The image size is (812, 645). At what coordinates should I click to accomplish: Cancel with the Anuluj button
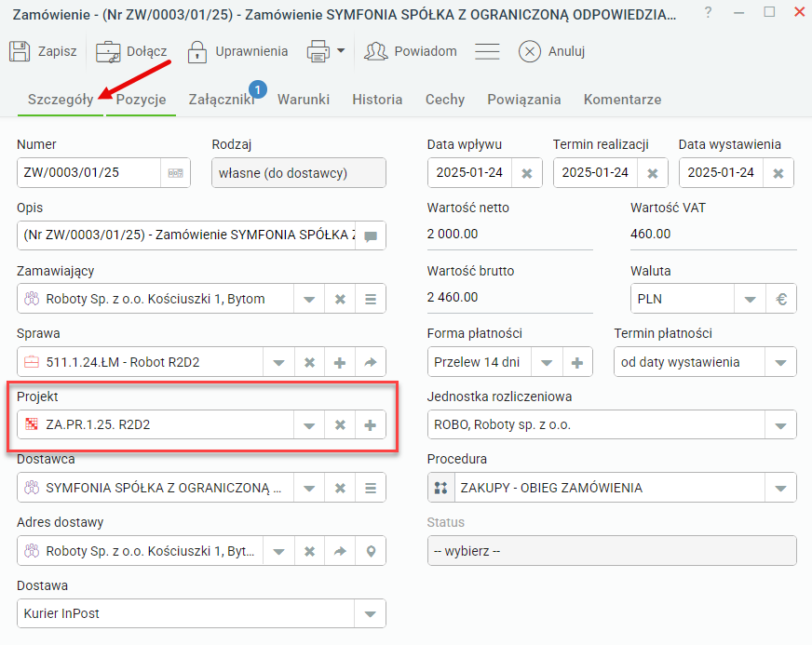click(552, 51)
